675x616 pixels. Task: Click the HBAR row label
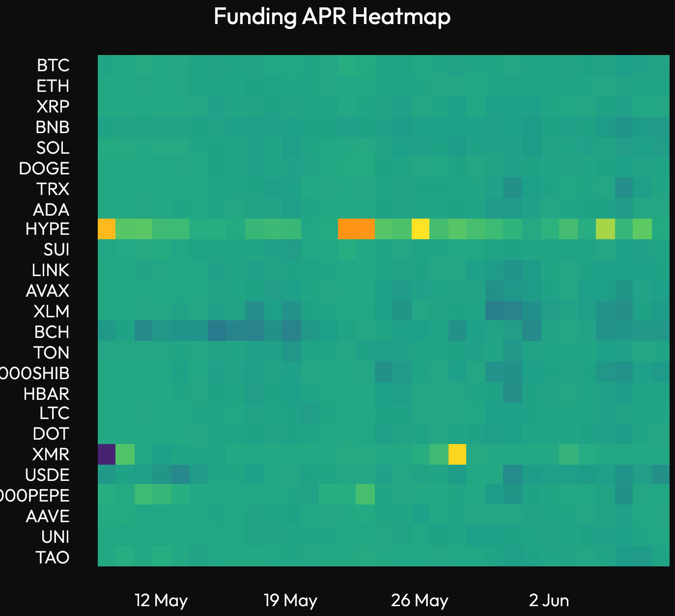pos(47,394)
